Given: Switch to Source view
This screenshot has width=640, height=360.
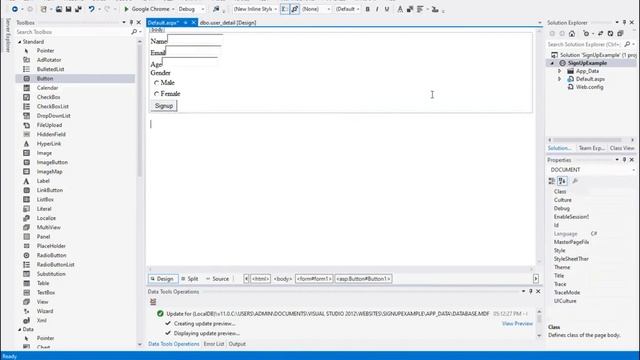Looking at the screenshot, I should click(218, 279).
